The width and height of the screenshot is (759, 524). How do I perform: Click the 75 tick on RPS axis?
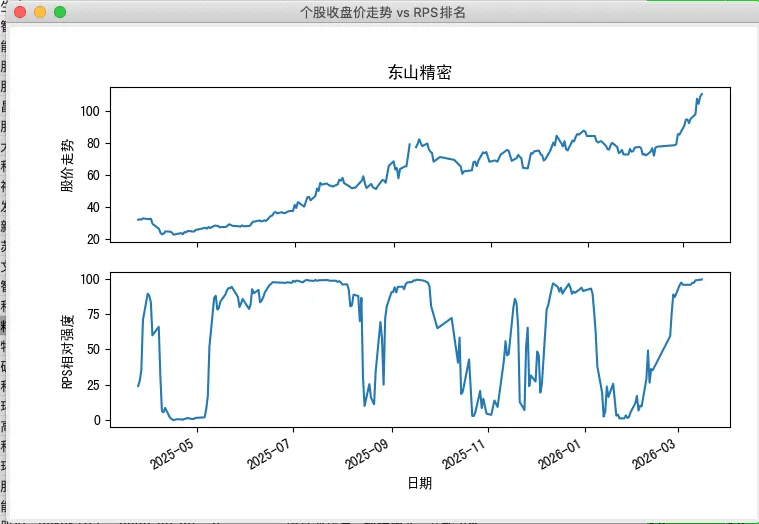tap(93, 314)
